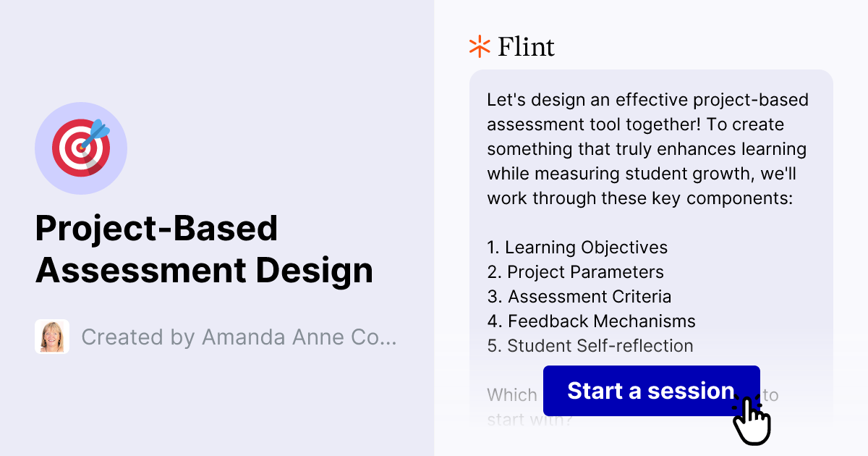Screen dimensions: 868x456
Task: Click the hand cursor pointer graphic
Action: [752, 420]
